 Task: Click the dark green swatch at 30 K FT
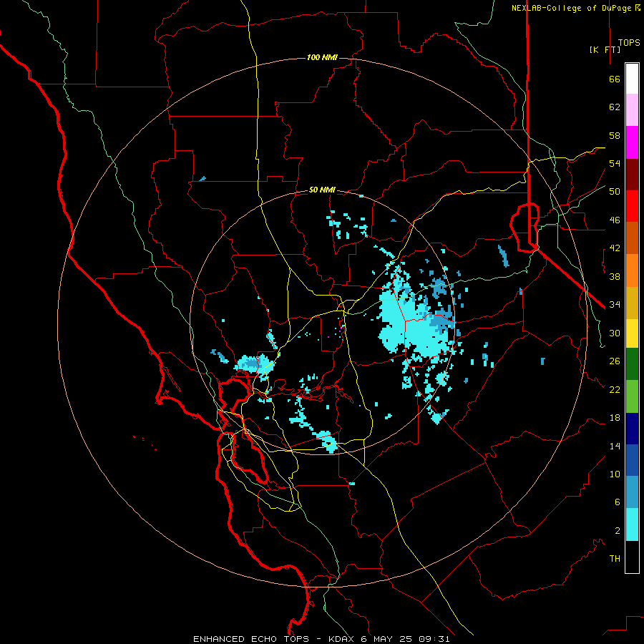(632, 364)
